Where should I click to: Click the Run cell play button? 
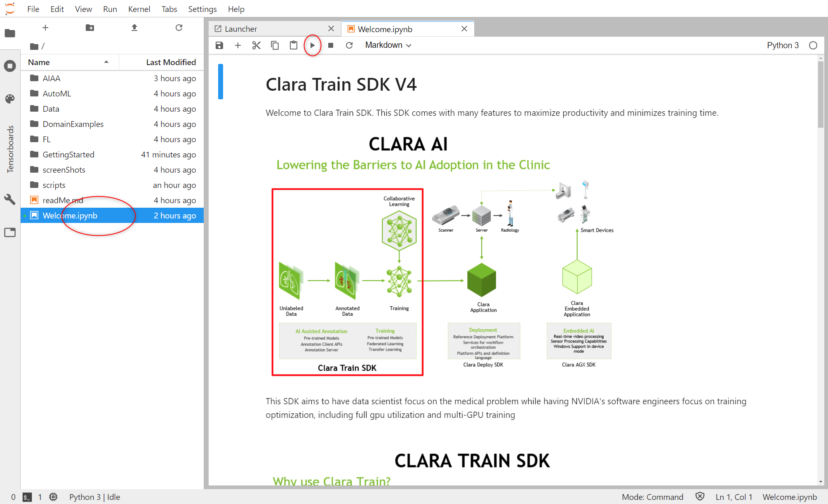(x=312, y=45)
